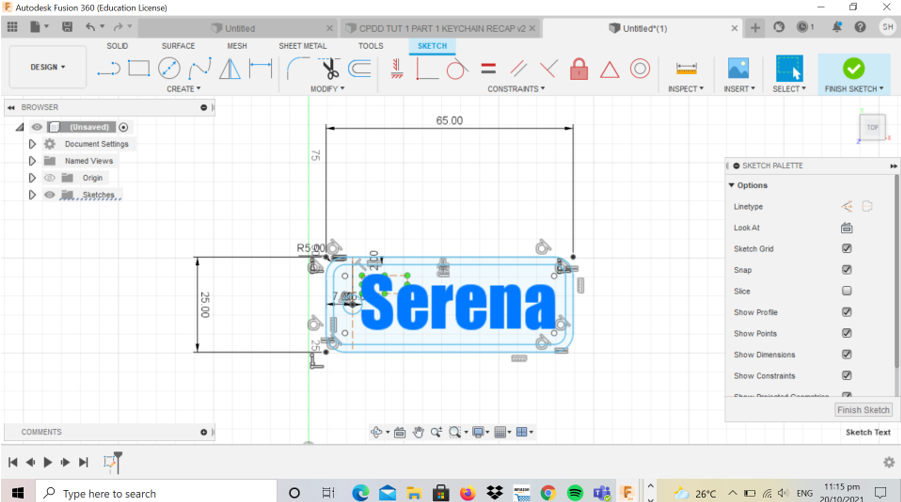901x502 pixels.
Task: Select the Trim scissors tool
Action: tap(329, 68)
